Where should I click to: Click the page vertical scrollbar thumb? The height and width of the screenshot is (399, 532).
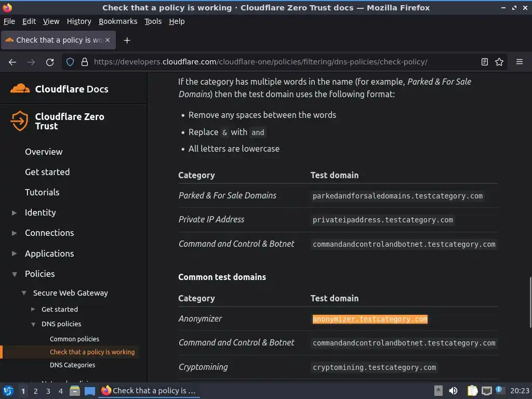coord(530,302)
